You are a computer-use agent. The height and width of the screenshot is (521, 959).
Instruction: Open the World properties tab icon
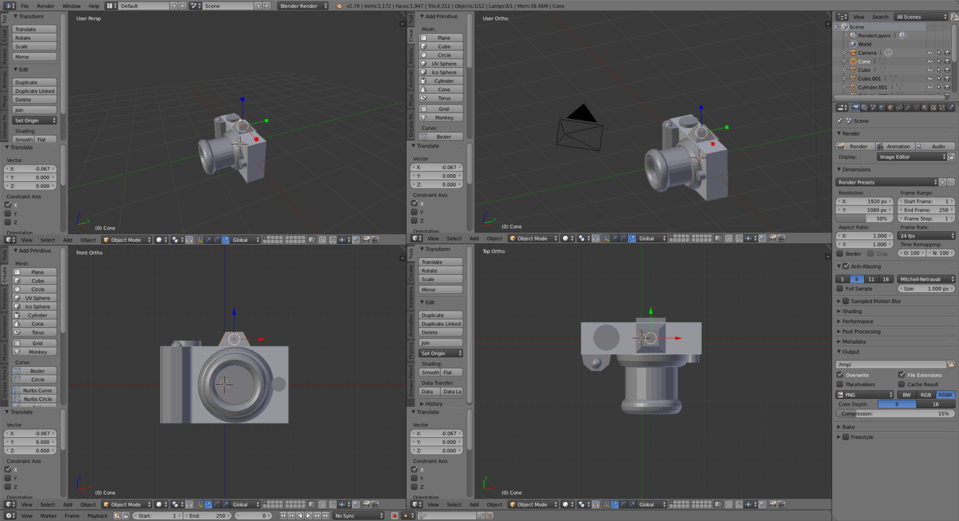(881, 107)
